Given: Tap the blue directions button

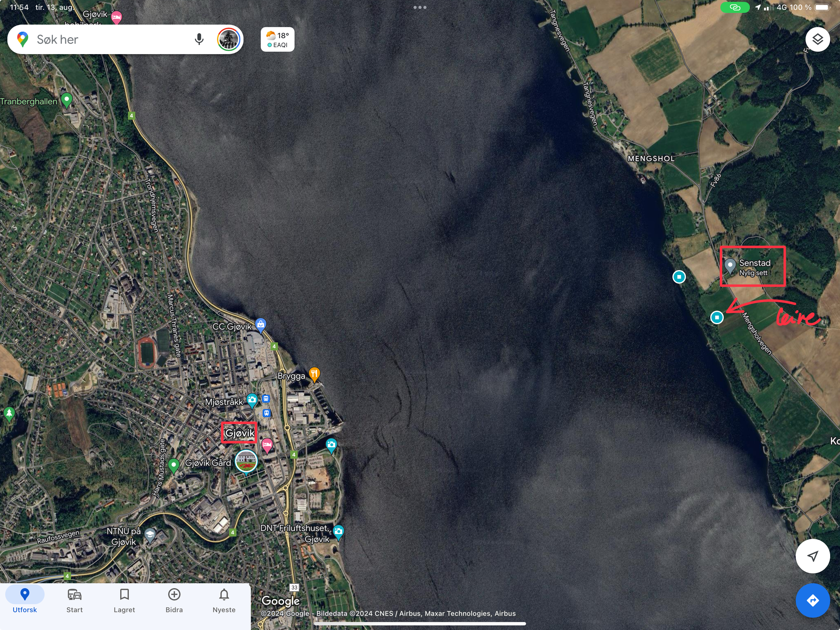Looking at the screenshot, I should (x=813, y=600).
